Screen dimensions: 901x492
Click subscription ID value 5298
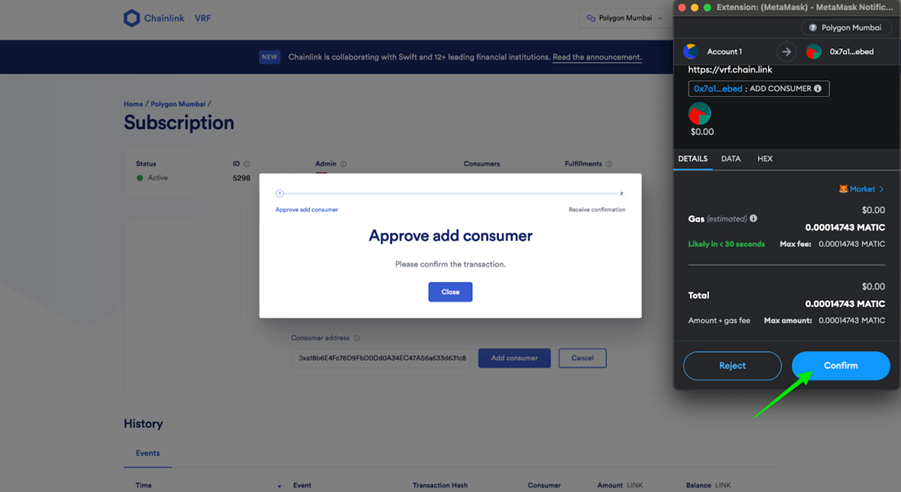241,178
